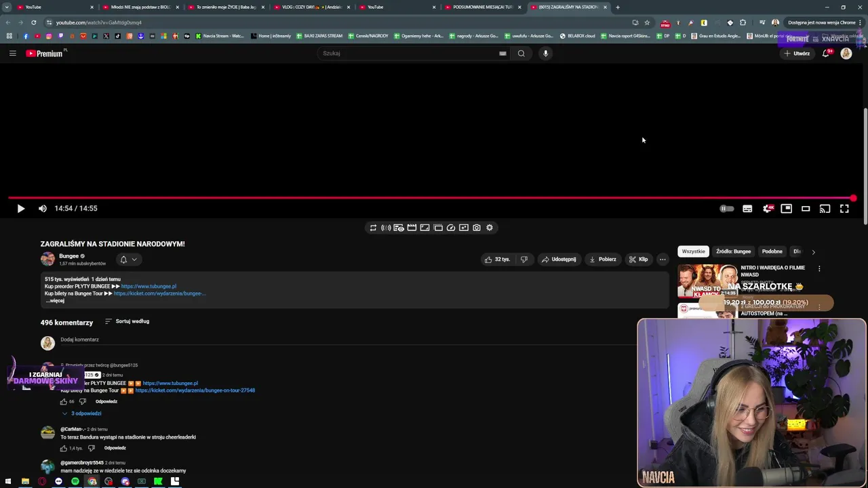
Task: Click the Udostępnij share button
Action: coord(559,260)
